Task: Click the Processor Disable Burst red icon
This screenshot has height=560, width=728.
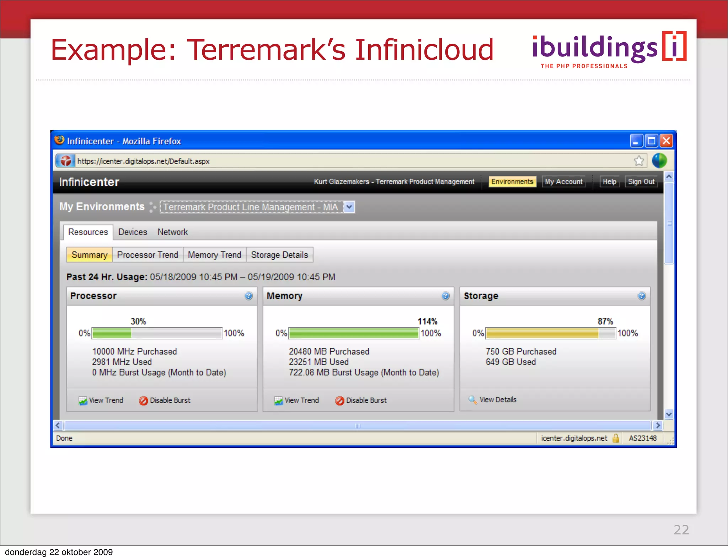Action: (x=143, y=401)
